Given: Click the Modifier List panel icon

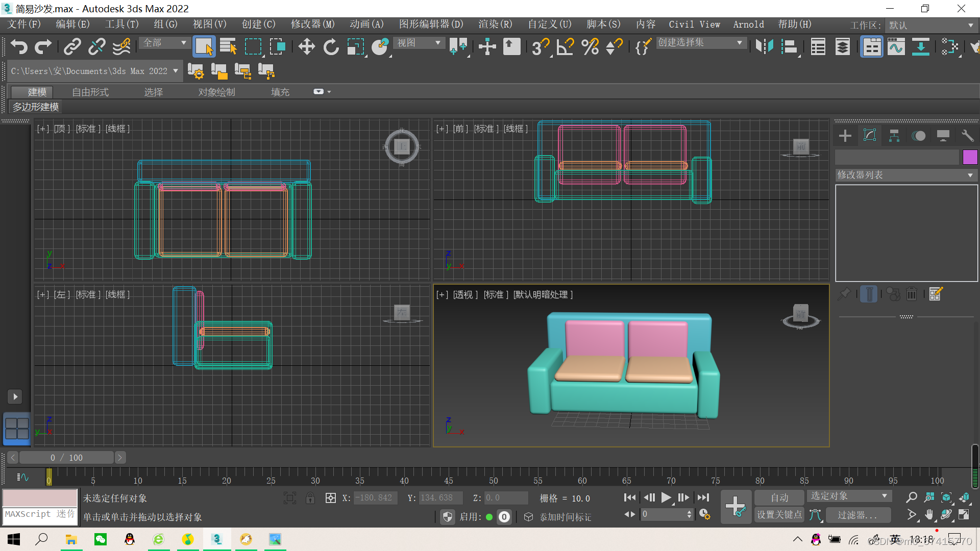Looking at the screenshot, I should pos(870,135).
